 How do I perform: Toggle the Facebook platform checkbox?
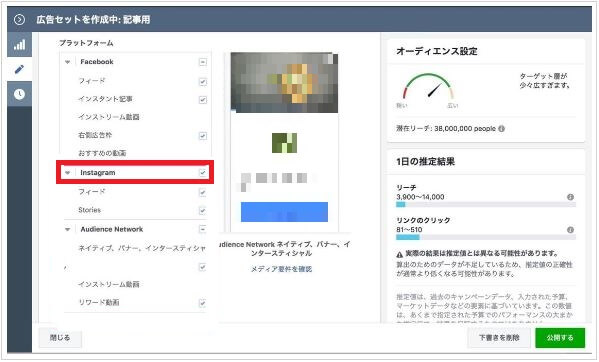[x=202, y=62]
